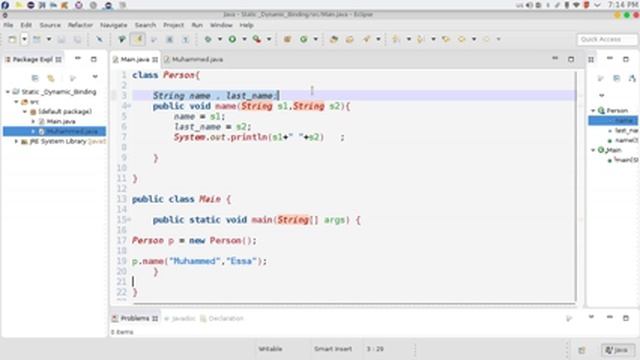Click the Last Edit Location icon
Image resolution: width=640 pixels, height=360 pixels.
tap(446, 39)
